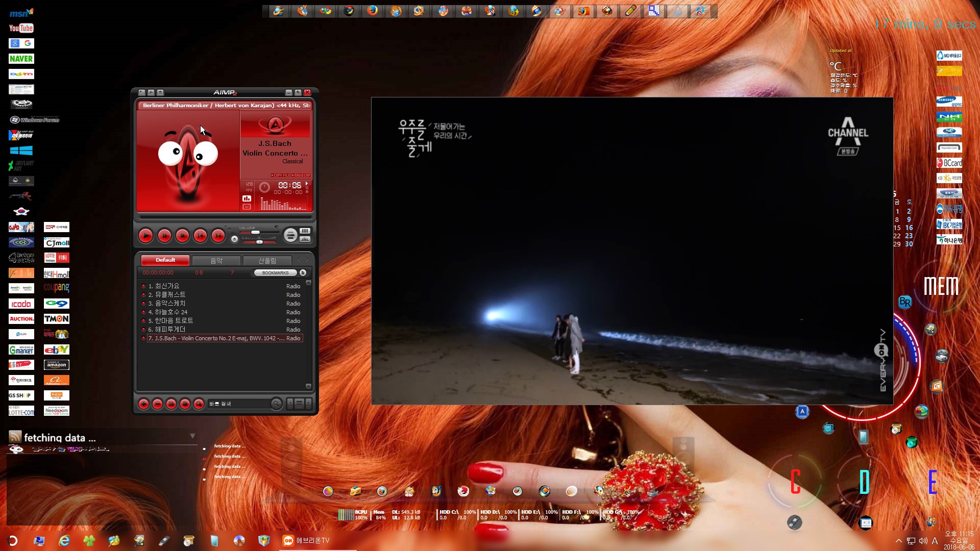Click playlist scrollbar down arrow
Screen dimensions: 980x551
[308, 386]
